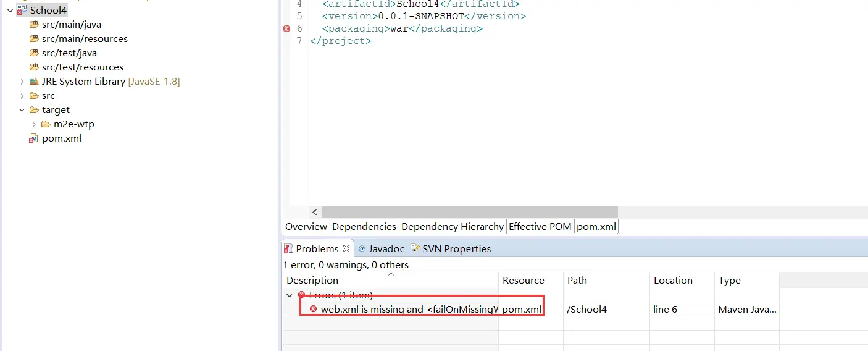
Task: Select the Problems tab
Action: point(317,248)
